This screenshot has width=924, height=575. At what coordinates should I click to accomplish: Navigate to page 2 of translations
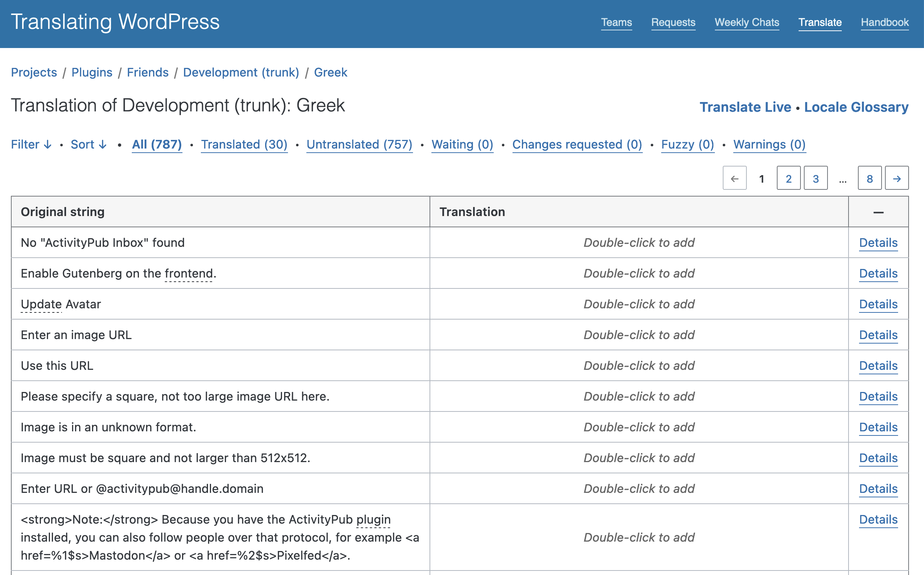[x=788, y=178]
